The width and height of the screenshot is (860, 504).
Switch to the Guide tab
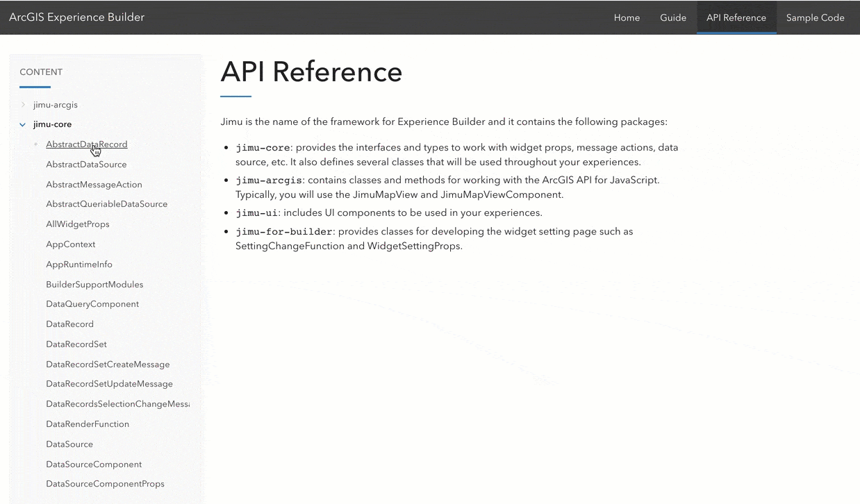click(x=673, y=17)
